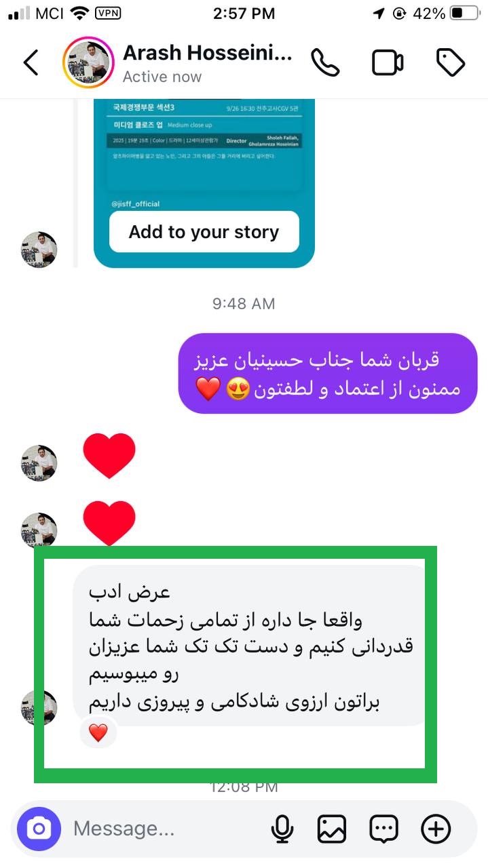Tap the sender avatar beside shared post
488x868 pixels.
(x=39, y=250)
